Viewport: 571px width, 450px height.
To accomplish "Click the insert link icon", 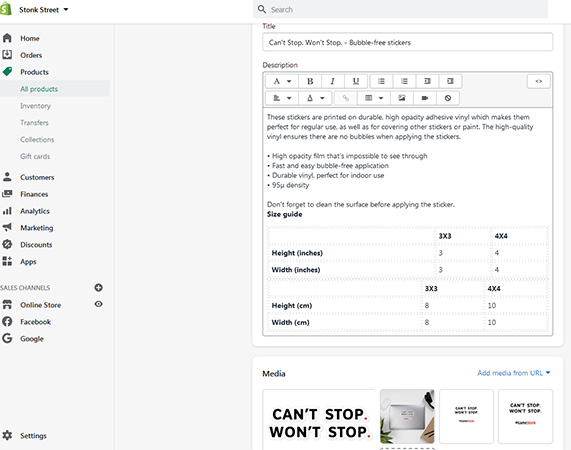I will point(346,98).
